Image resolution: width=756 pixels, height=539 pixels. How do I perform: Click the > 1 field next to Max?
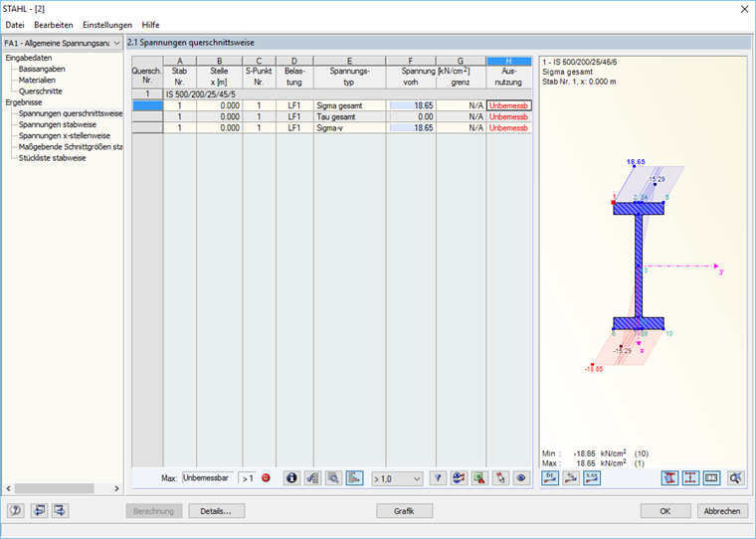248,478
